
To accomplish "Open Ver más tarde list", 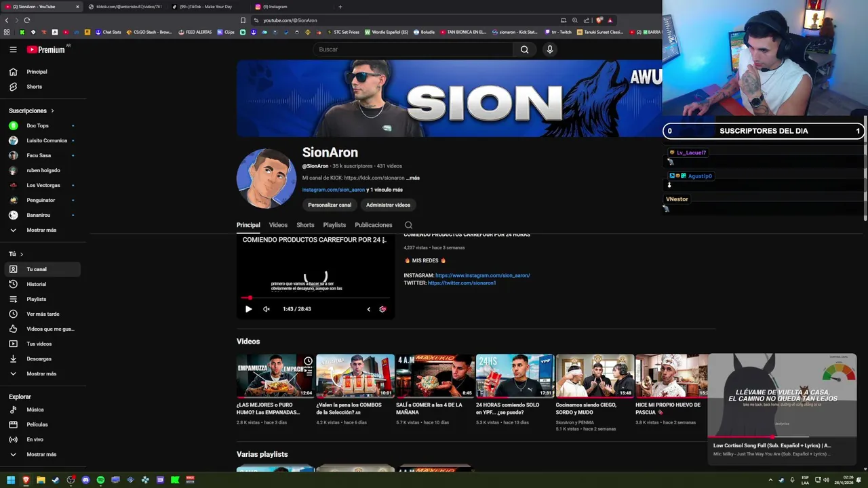I will pyautogui.click(x=43, y=314).
